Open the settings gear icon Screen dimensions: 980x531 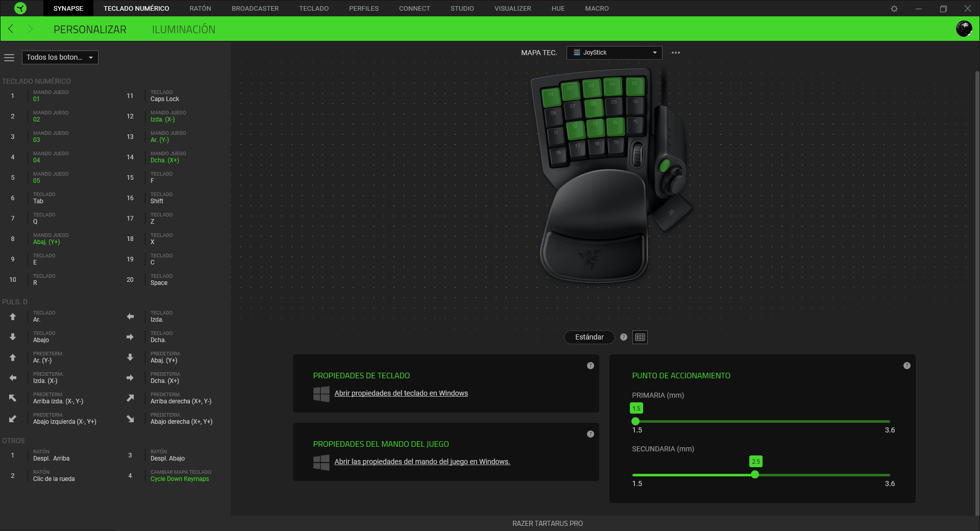point(894,9)
